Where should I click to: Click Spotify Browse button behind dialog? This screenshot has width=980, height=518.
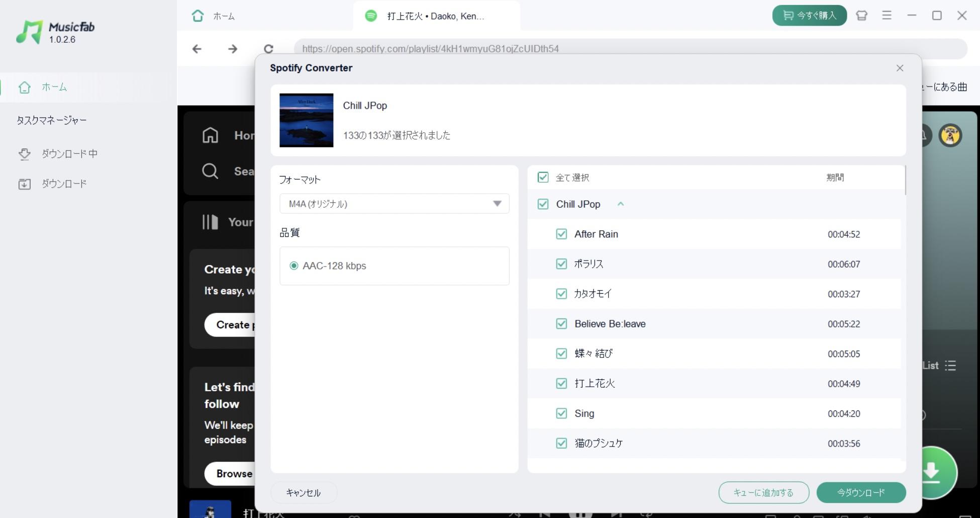point(230,473)
